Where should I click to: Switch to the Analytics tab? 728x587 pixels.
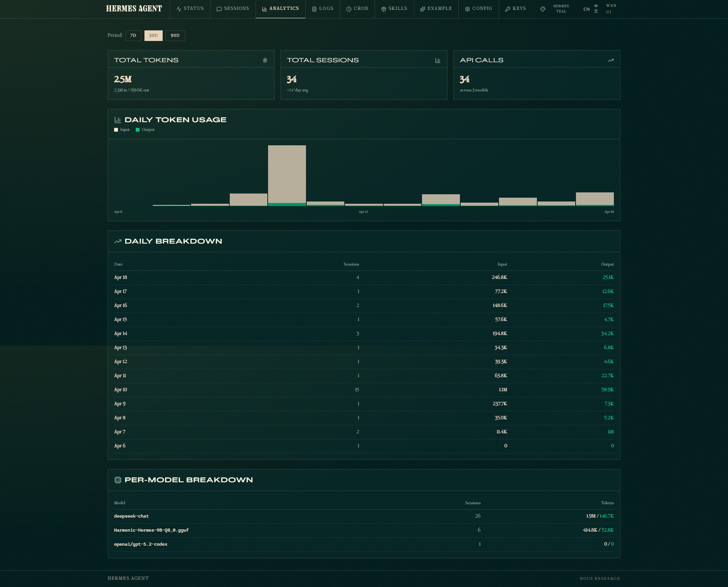[281, 9]
